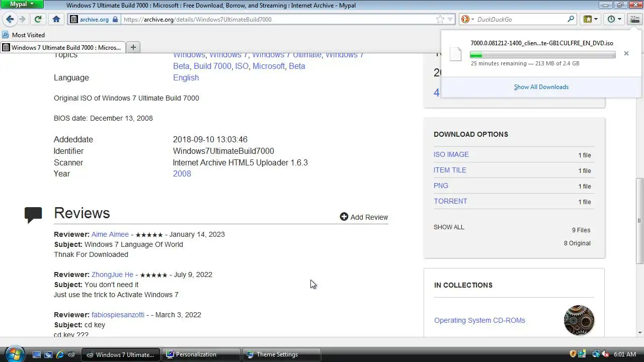The image size is (644, 362).
Task: Click the scrollbar down arrow
Action: click(x=640, y=333)
